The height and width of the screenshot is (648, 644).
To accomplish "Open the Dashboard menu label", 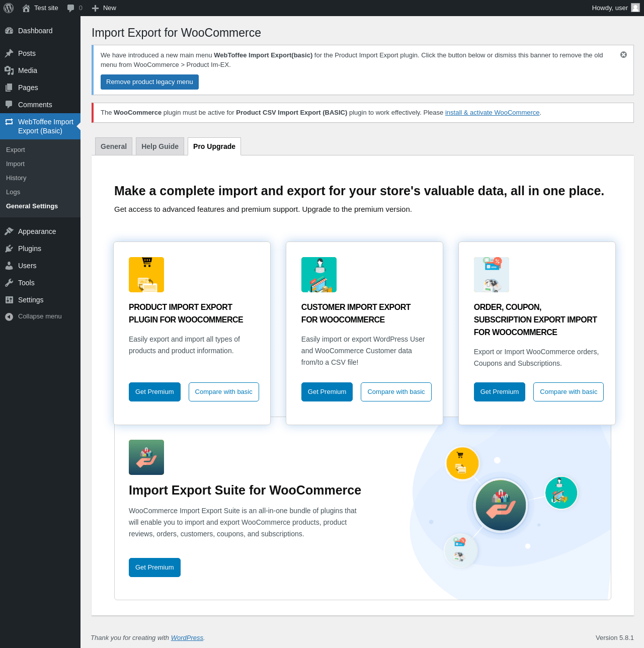I will click(x=35, y=31).
